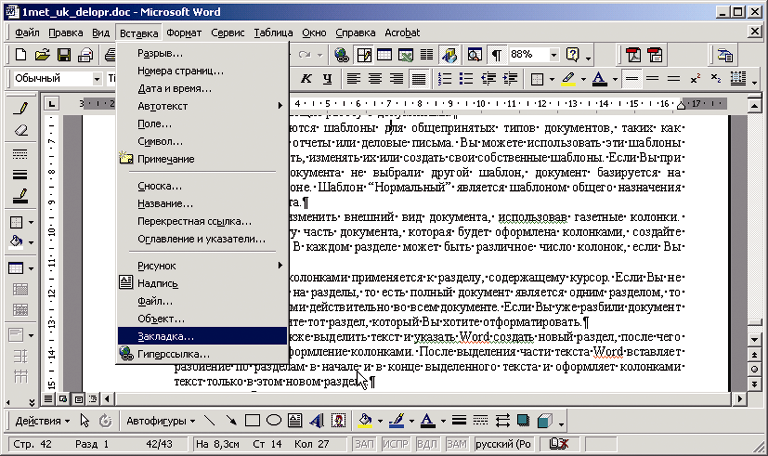Viewport: 768px width, 456px height.
Task: Click the Select Objects pointer icon
Action: coord(84,421)
